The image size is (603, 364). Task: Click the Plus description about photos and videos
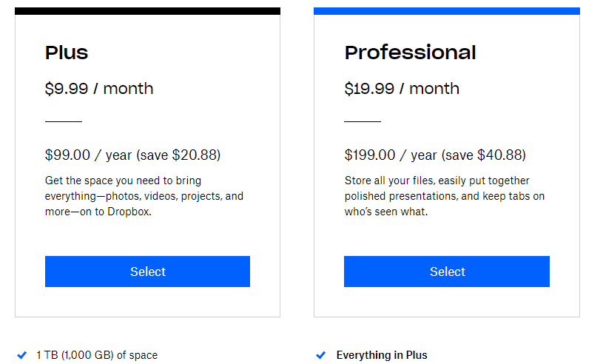(x=144, y=196)
